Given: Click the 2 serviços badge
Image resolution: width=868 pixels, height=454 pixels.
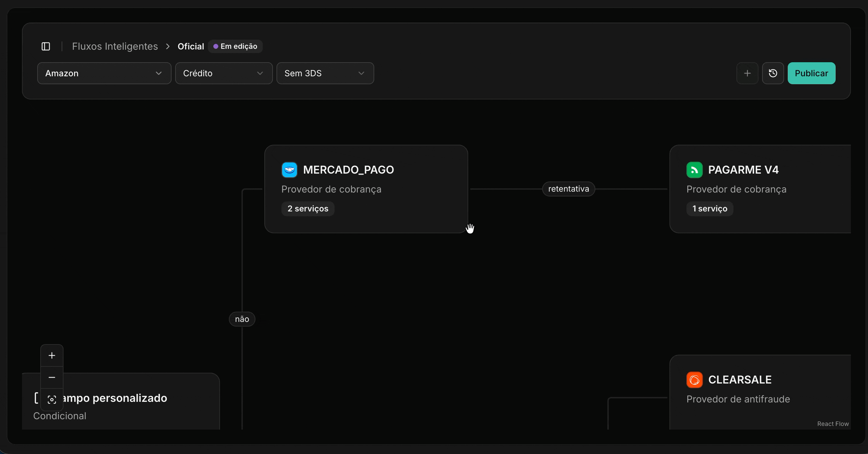Looking at the screenshot, I should click(x=308, y=209).
